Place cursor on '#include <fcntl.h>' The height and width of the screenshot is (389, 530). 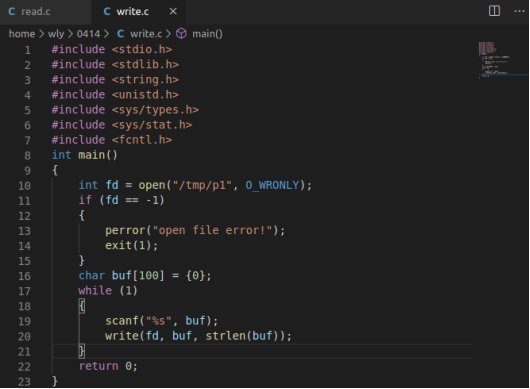[112, 140]
